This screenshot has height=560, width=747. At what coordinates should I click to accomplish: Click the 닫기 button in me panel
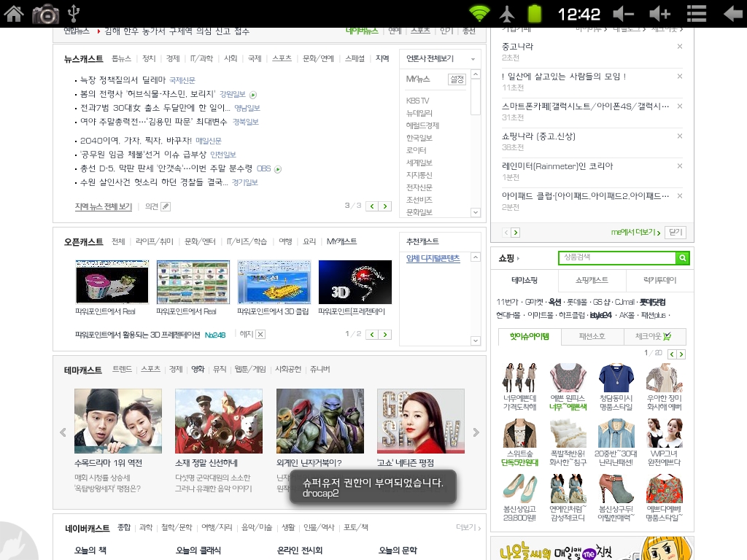(x=676, y=232)
